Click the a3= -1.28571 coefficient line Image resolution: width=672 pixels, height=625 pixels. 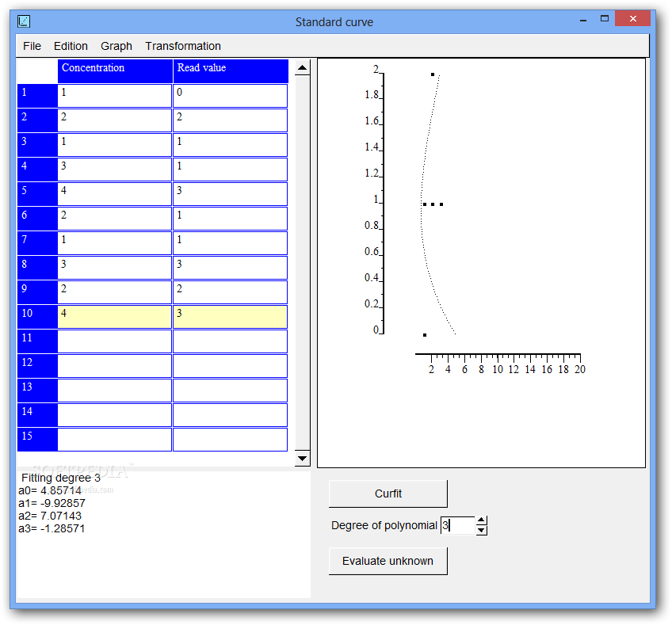point(52,528)
